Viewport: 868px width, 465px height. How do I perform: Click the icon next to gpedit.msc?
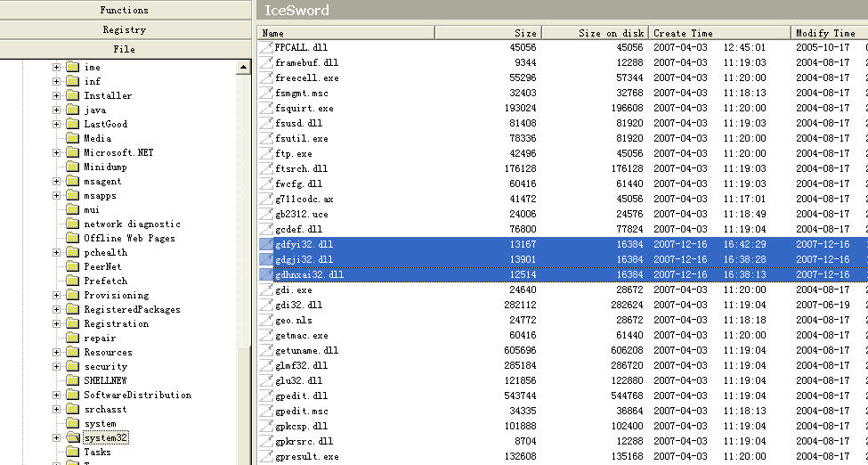point(266,412)
